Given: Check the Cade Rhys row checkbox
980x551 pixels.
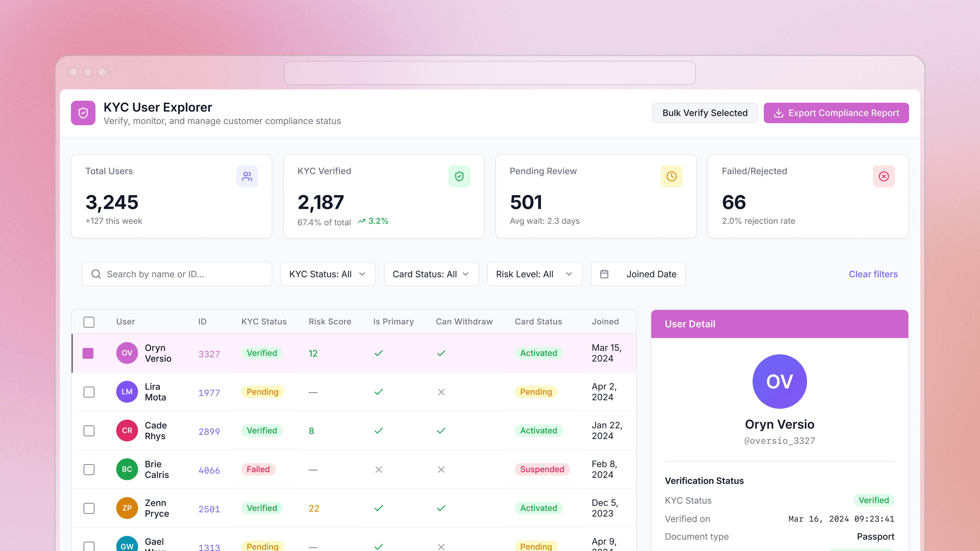Looking at the screenshot, I should tap(89, 431).
